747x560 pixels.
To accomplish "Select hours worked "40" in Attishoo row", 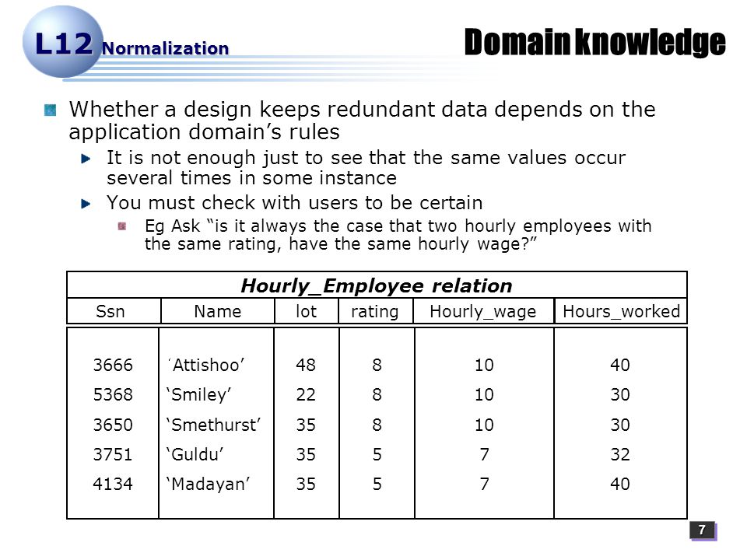I will (x=620, y=366).
